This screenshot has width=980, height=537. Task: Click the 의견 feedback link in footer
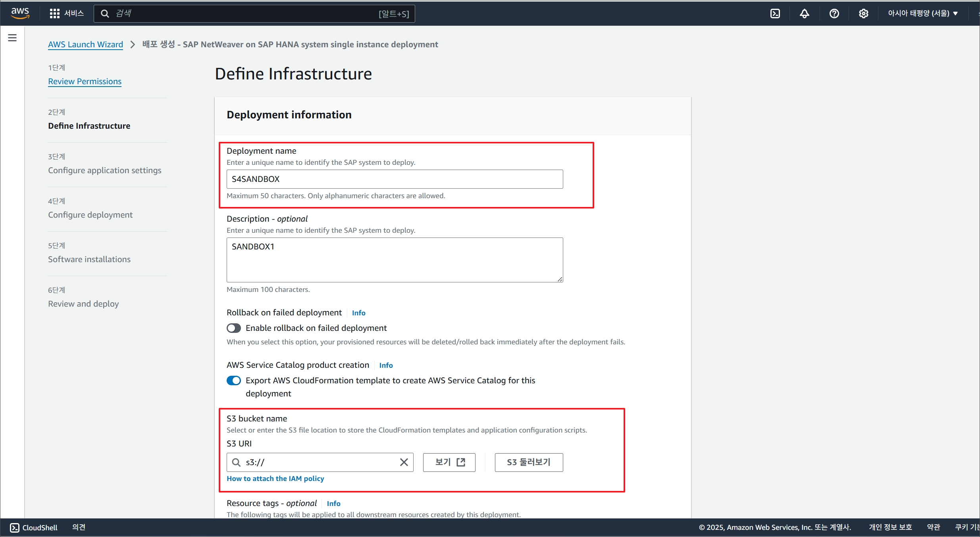click(x=79, y=527)
